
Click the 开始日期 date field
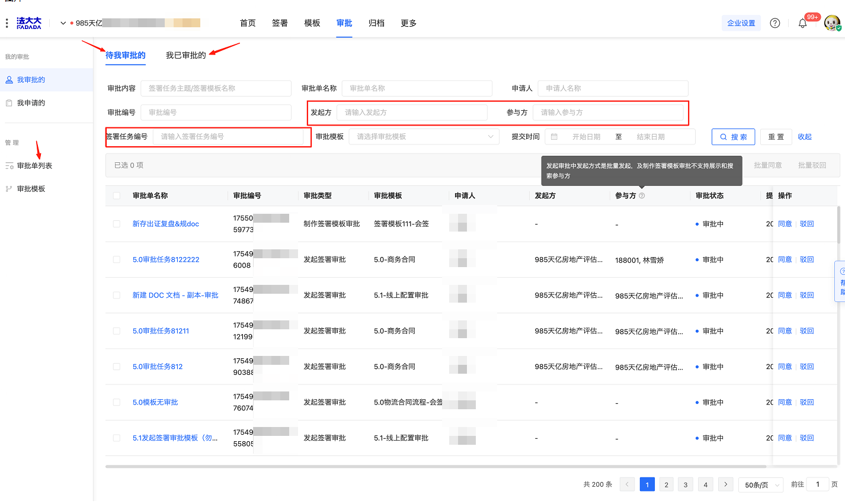tap(586, 137)
